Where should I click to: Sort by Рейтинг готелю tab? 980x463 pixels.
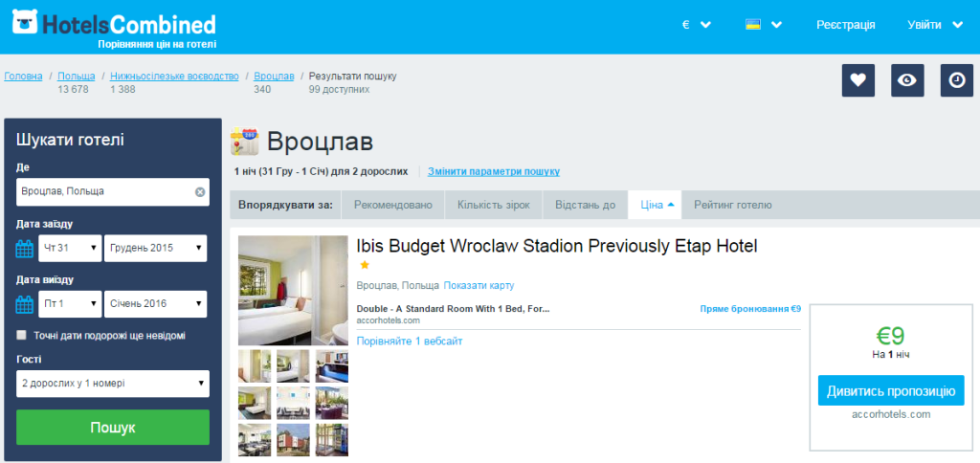click(x=732, y=205)
